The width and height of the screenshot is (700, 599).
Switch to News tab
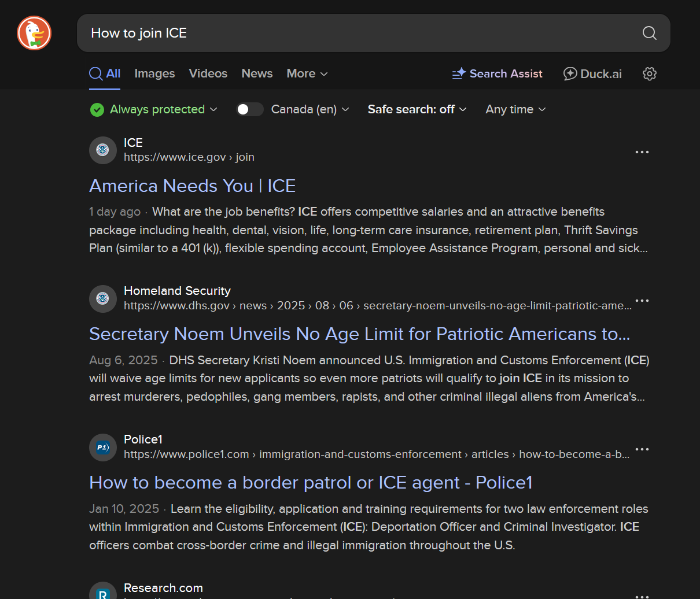coord(257,73)
